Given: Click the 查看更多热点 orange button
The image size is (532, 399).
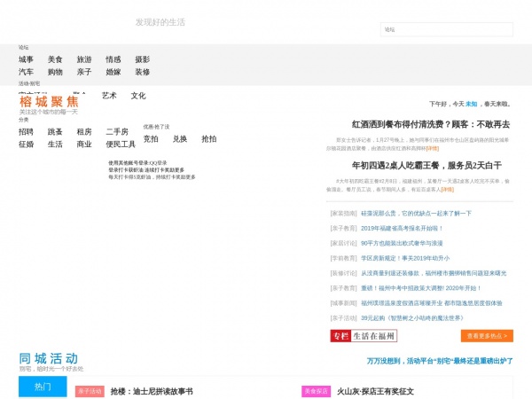Looking at the screenshot, I should click(x=487, y=335).
